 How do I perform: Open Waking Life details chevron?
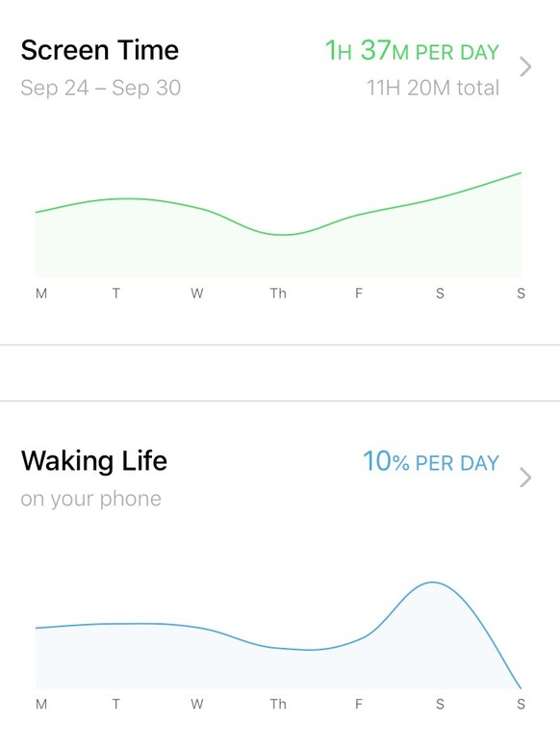525,478
